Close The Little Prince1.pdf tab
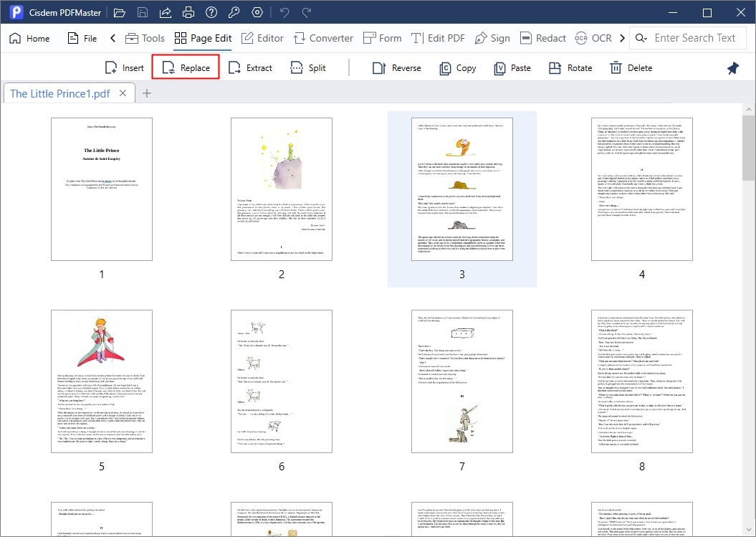The height and width of the screenshot is (537, 756). (123, 93)
